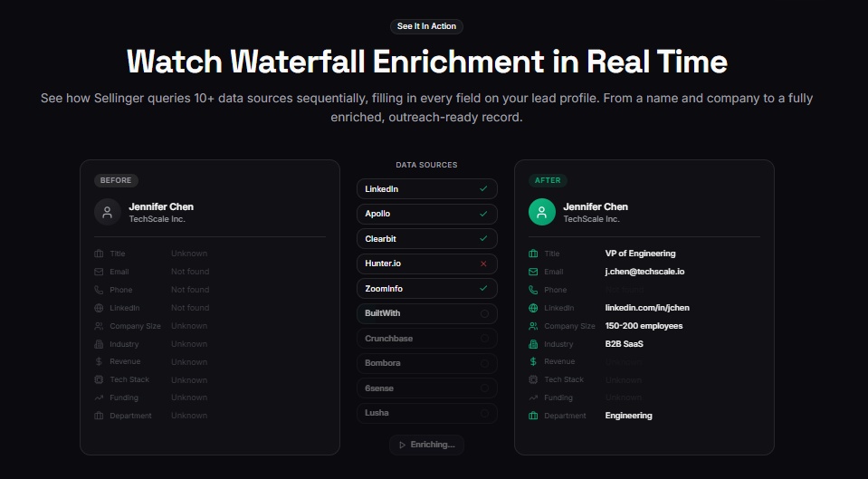Click the envelope Email icon in Before card
Image resolution: width=868 pixels, height=479 pixels.
click(x=99, y=272)
